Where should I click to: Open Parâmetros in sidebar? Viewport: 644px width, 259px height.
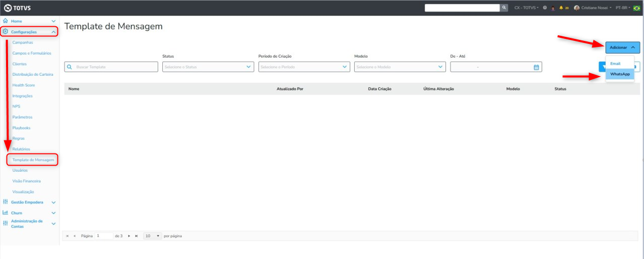[23, 117]
